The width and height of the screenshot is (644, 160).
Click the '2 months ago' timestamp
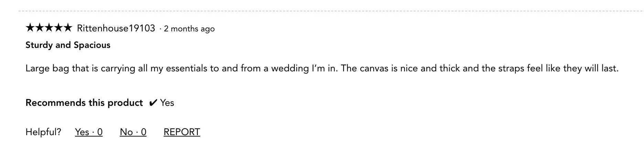189,29
